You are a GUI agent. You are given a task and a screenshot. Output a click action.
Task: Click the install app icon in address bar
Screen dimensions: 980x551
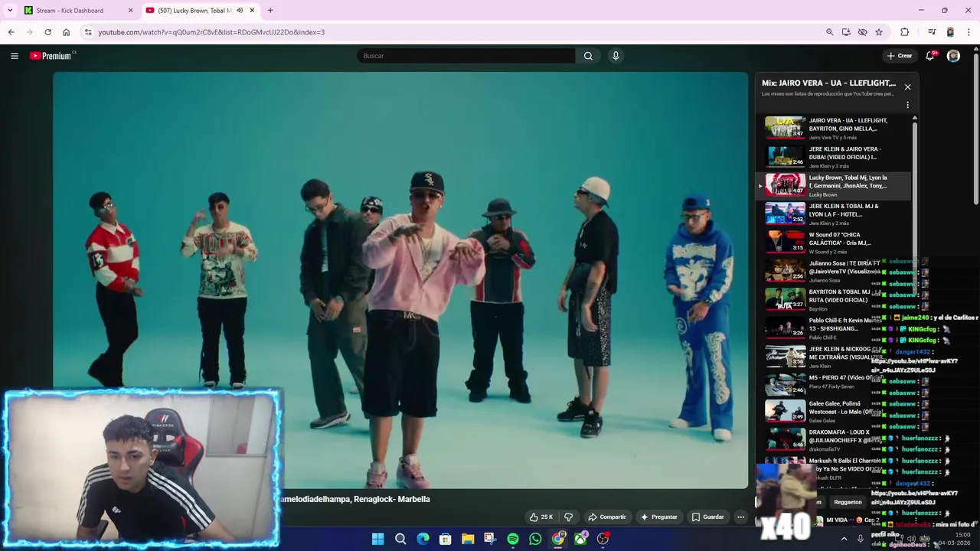click(846, 32)
